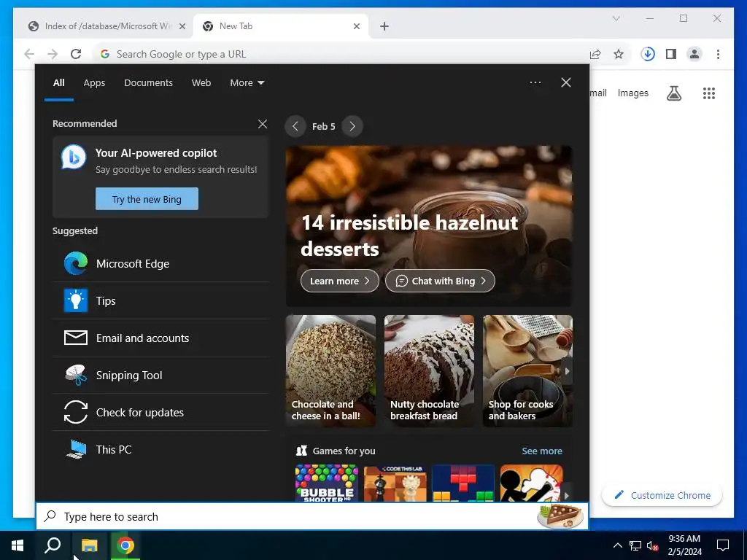This screenshot has height=560, width=747.
Task: Click Customize Chrome button
Action: [x=662, y=495]
